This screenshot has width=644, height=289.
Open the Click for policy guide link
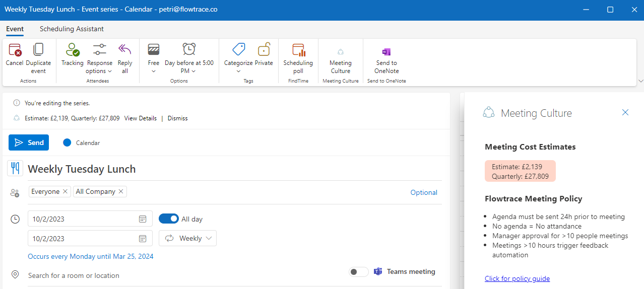point(517,278)
